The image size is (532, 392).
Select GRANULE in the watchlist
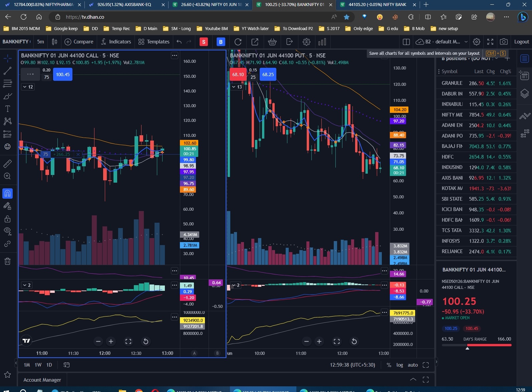476,83
